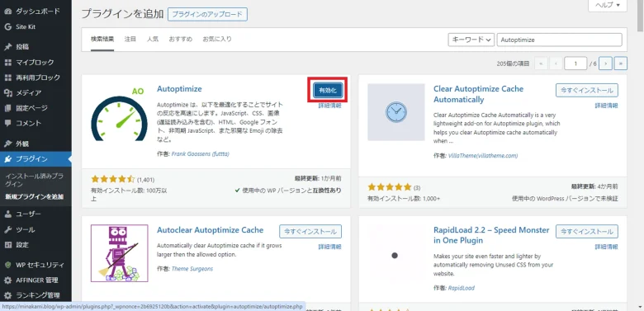Open Autoclear Autoptimize Cache title link
Viewport: 644px width, 311px height.
coord(211,230)
